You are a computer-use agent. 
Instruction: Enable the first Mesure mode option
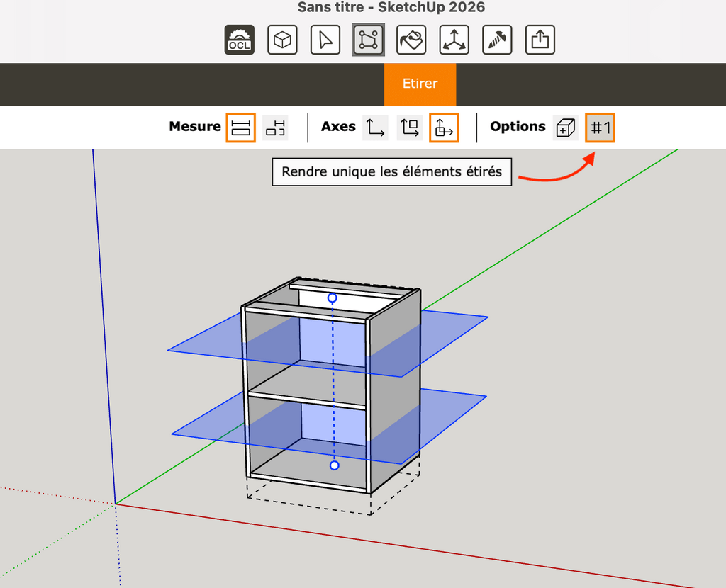[240, 128]
